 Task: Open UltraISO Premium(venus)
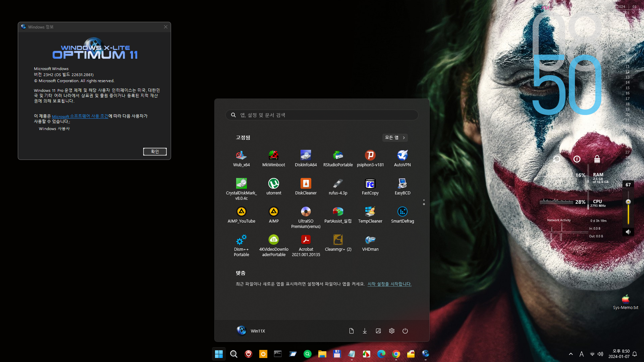click(x=306, y=217)
